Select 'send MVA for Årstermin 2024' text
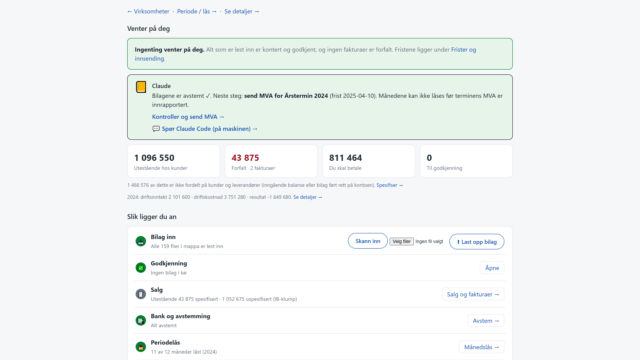 [x=286, y=96]
